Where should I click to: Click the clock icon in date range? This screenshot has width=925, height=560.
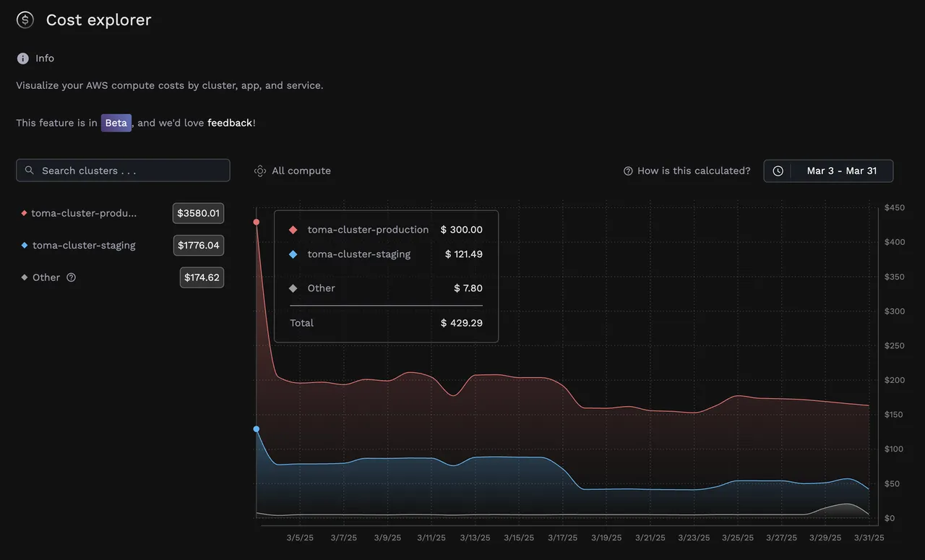pos(778,171)
